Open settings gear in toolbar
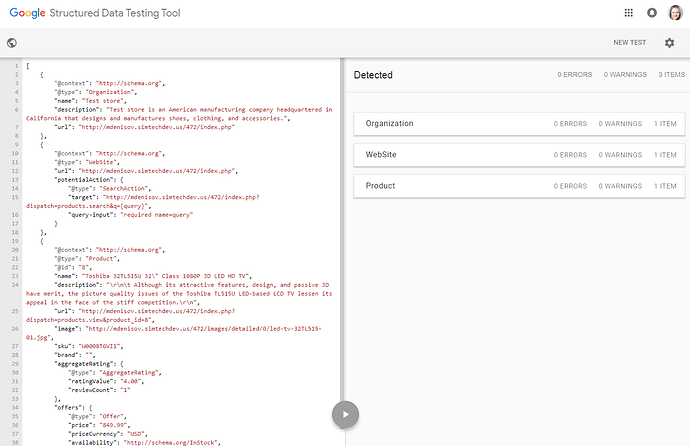Viewport: 690px width, 446px height. tap(669, 43)
